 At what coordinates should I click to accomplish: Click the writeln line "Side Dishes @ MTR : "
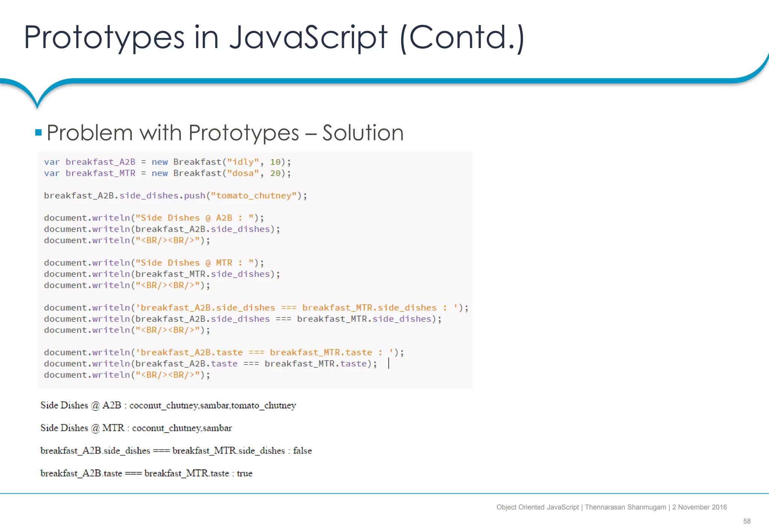(x=154, y=263)
